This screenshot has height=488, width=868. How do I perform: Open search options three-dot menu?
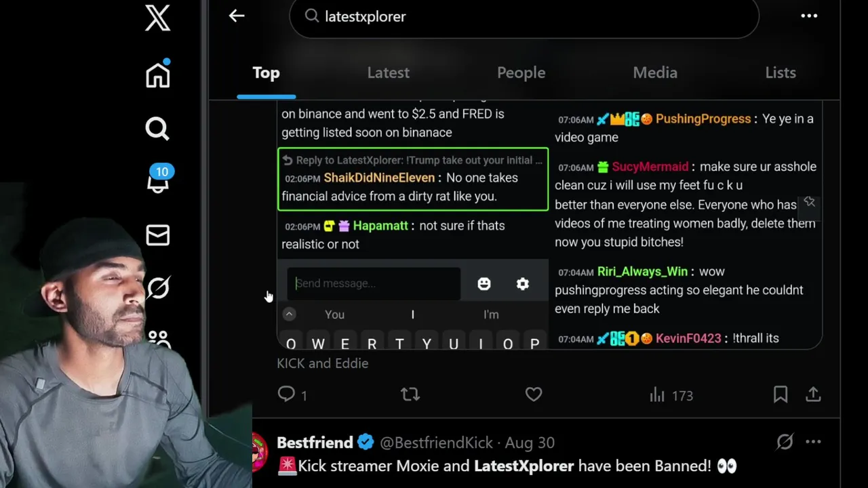point(809,16)
